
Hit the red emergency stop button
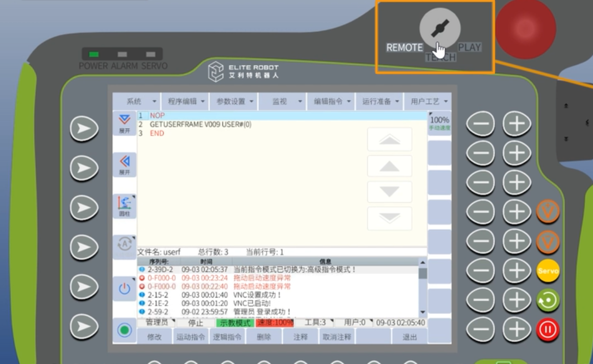pos(526,29)
